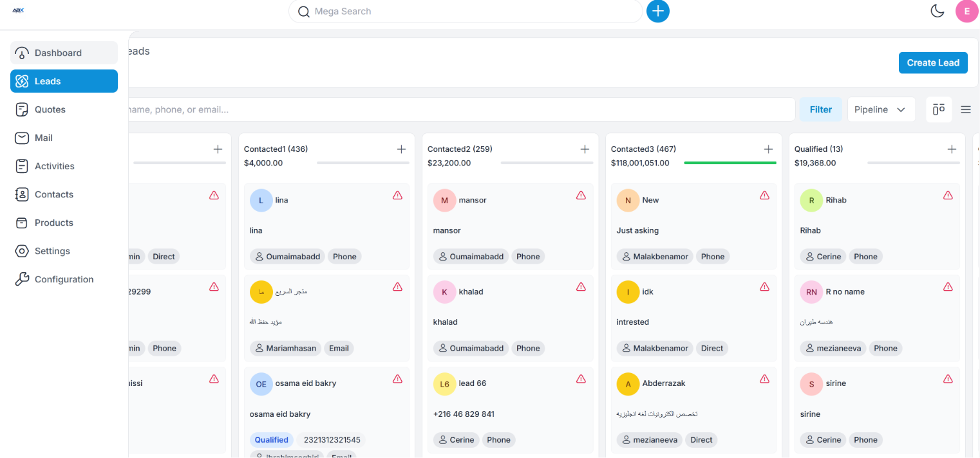Click phone number +216 46 829 841
The image size is (980, 458).
464,414
